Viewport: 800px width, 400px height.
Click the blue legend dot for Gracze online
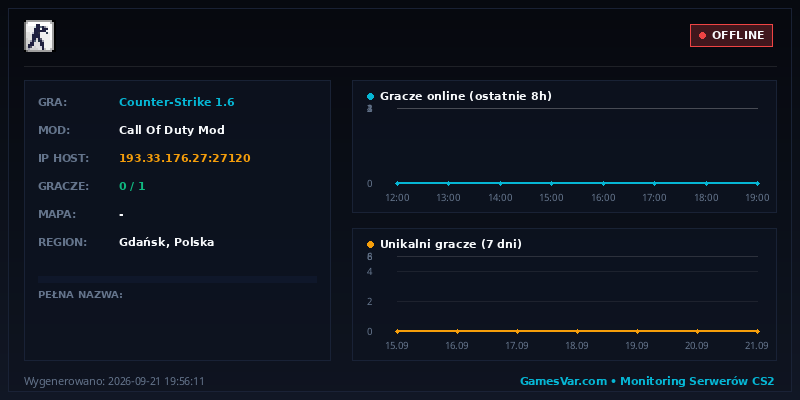(370, 96)
